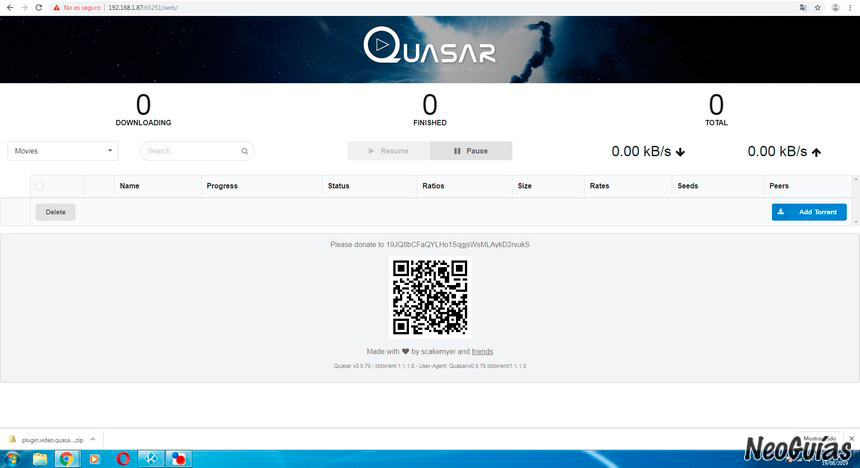The image size is (860, 468).
Task: Click the DOWNLOADING counter
Action: tap(143, 110)
